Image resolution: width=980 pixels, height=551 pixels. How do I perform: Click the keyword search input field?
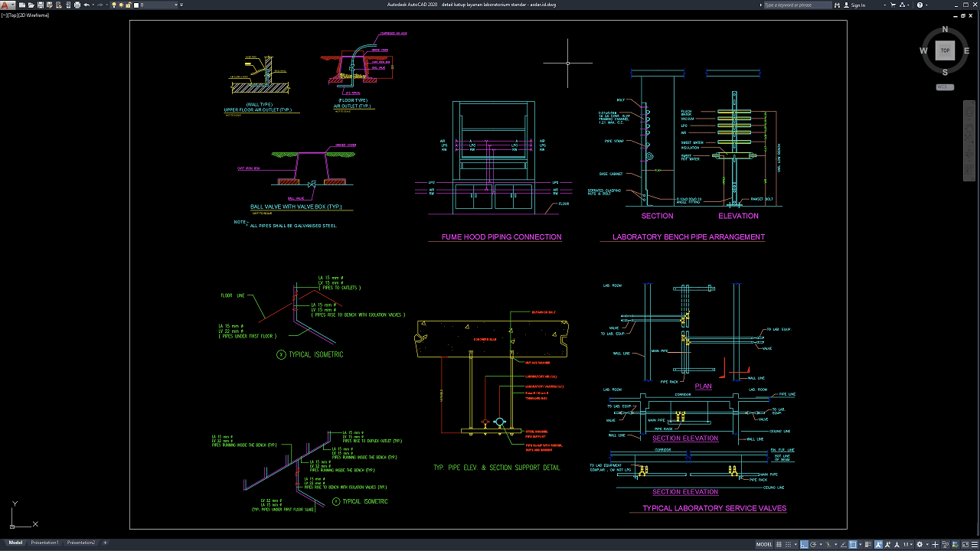coord(797,5)
